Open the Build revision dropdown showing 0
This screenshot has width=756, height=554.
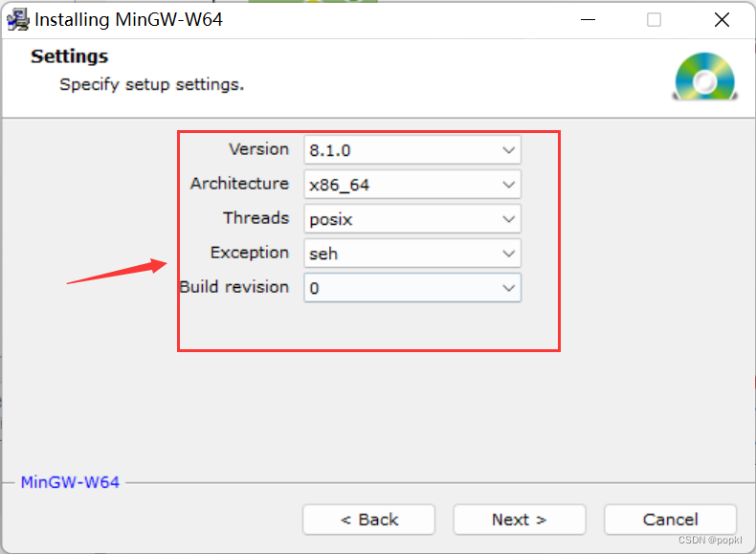[x=412, y=288]
